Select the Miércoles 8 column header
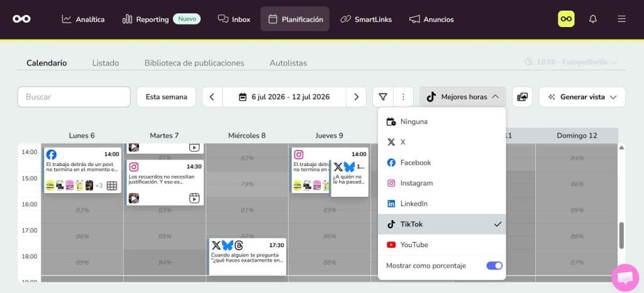 coord(247,135)
